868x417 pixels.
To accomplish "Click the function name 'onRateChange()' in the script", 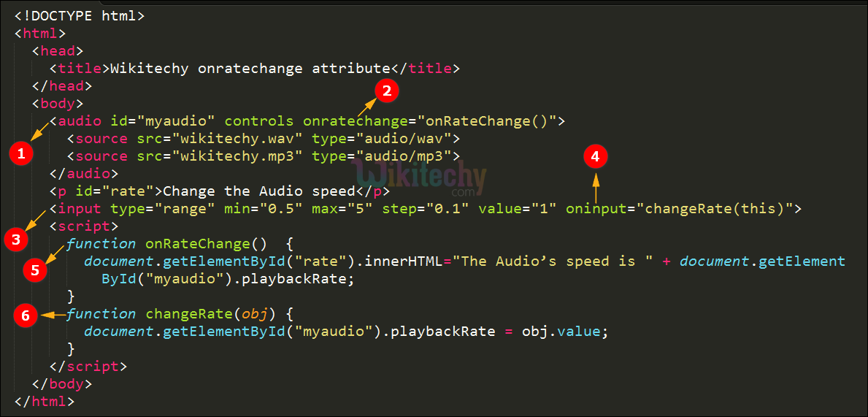I will [207, 244].
